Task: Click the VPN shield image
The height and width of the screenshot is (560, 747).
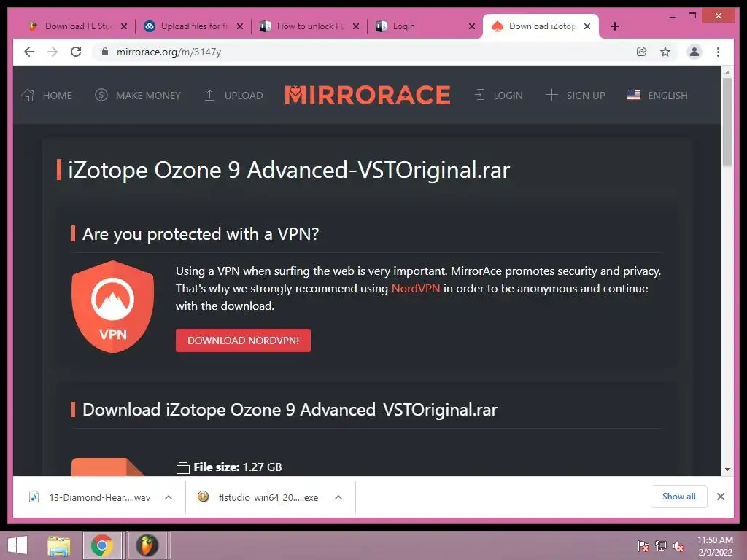Action: (x=113, y=307)
